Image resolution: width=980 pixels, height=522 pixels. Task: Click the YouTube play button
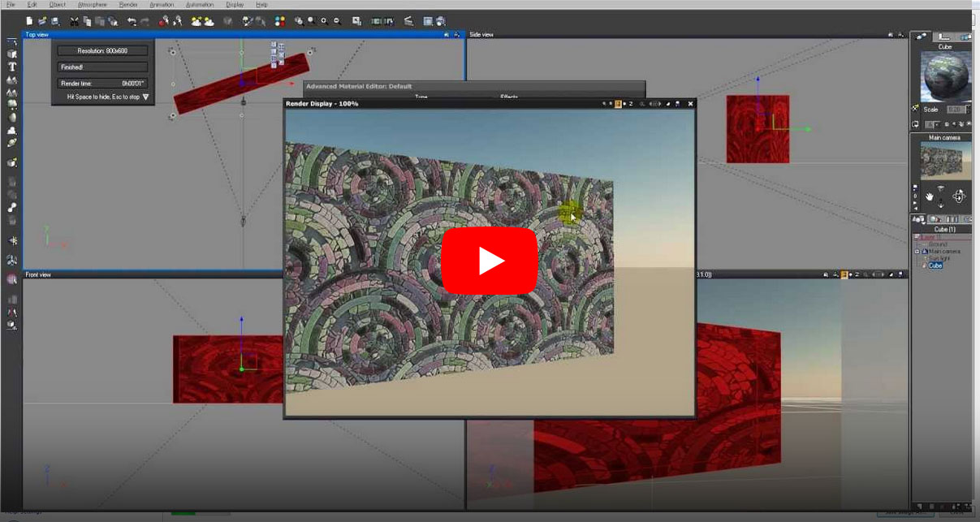(x=490, y=261)
